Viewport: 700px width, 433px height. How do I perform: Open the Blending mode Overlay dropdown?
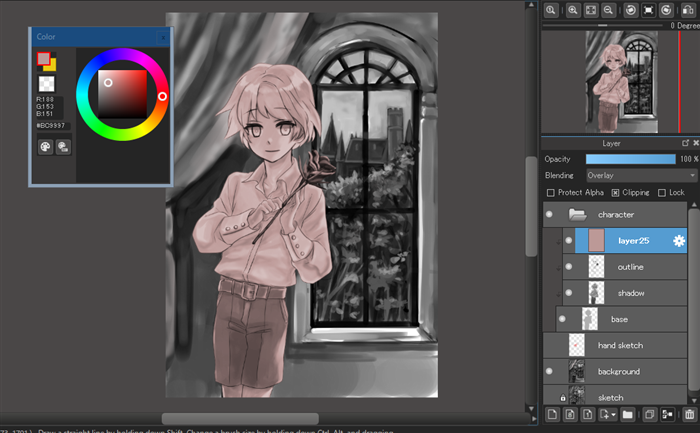[x=641, y=175]
